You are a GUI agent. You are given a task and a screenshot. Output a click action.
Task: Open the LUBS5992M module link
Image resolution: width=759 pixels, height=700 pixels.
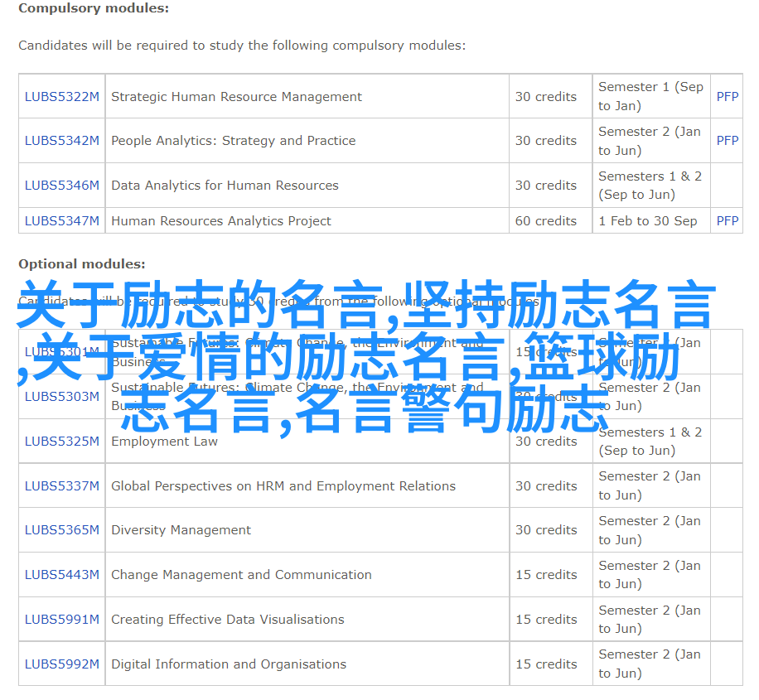[x=61, y=664]
